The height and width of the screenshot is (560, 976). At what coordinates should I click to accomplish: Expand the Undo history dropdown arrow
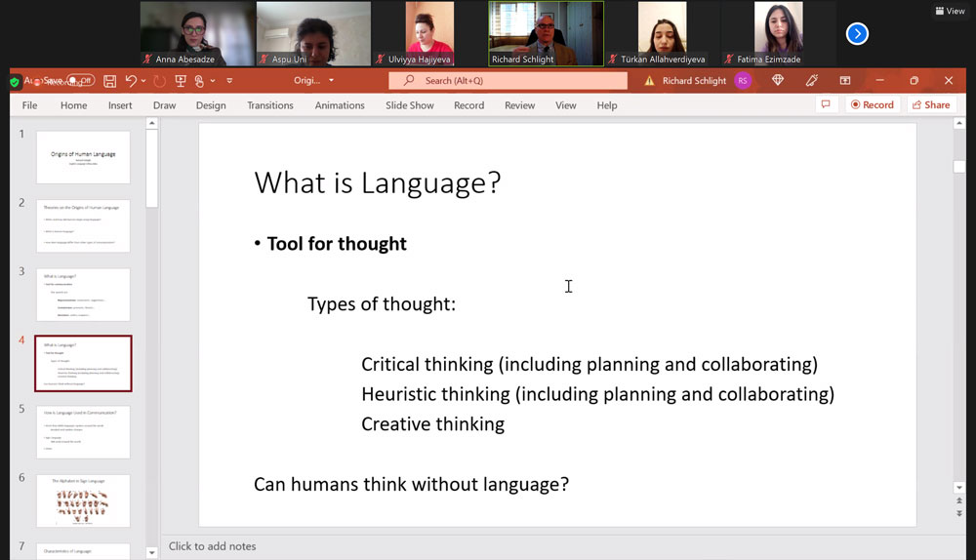click(143, 81)
